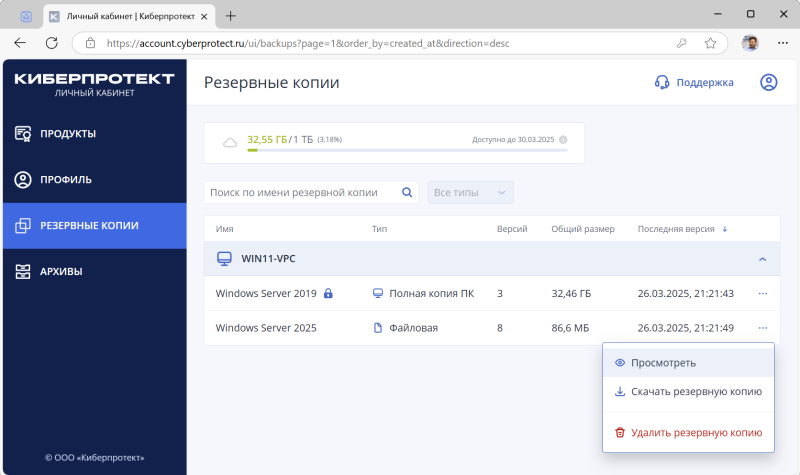Select WIN11-VPC machine name
Image resolution: width=800 pixels, height=475 pixels.
(x=268, y=259)
